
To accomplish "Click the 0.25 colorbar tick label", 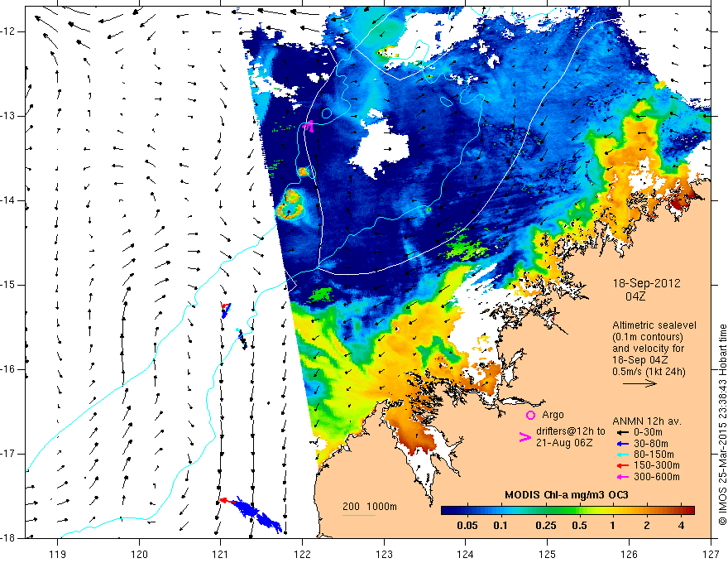I will coord(545,526).
